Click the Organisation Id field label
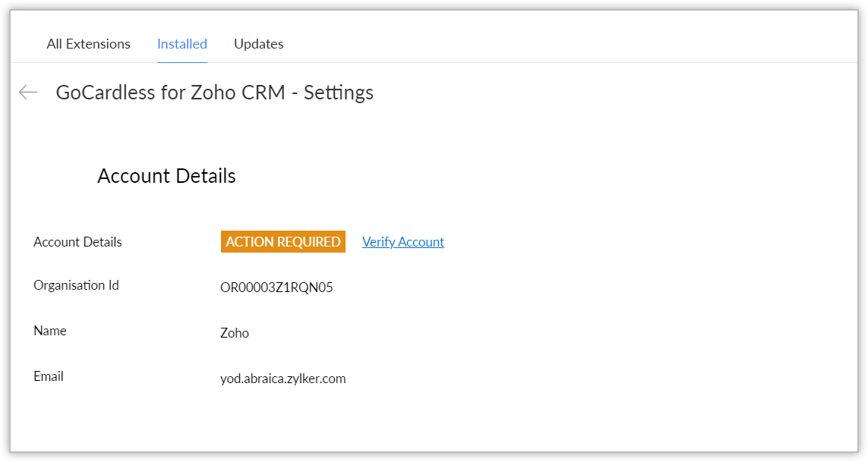The width and height of the screenshot is (868, 462). pyautogui.click(x=76, y=286)
